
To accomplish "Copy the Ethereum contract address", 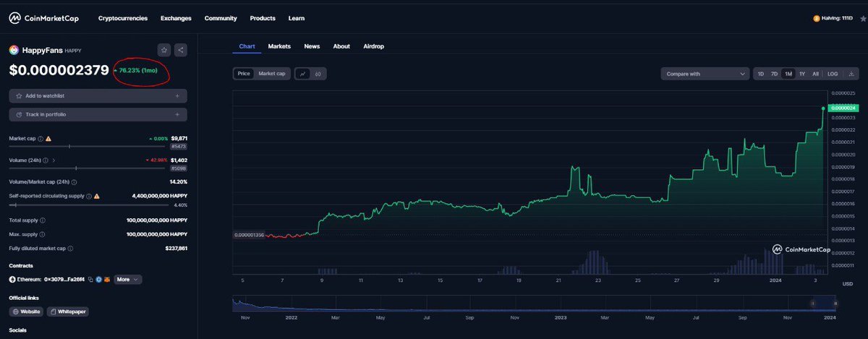I will (89, 279).
